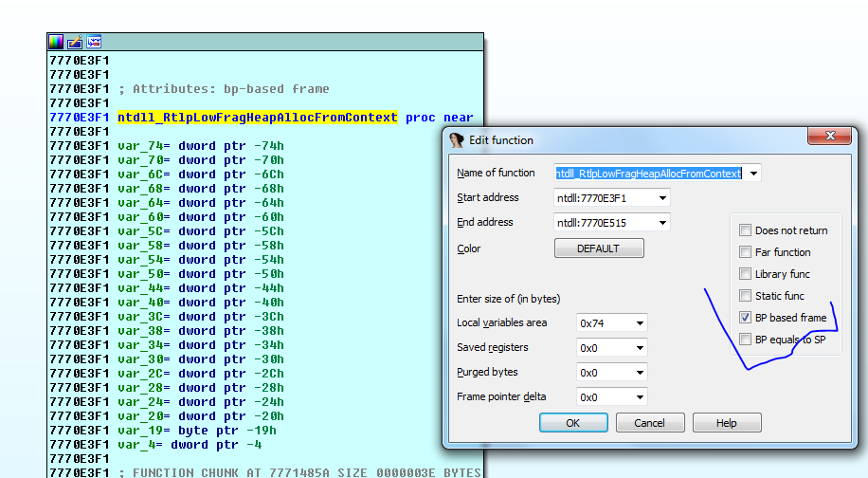Click the node color palette icon
The width and height of the screenshot is (868, 478).
click(57, 42)
